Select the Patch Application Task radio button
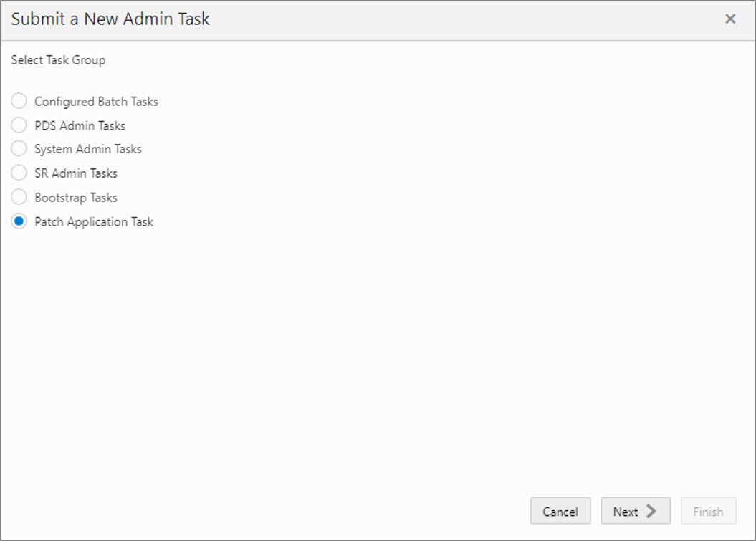The image size is (756, 541). click(x=19, y=221)
